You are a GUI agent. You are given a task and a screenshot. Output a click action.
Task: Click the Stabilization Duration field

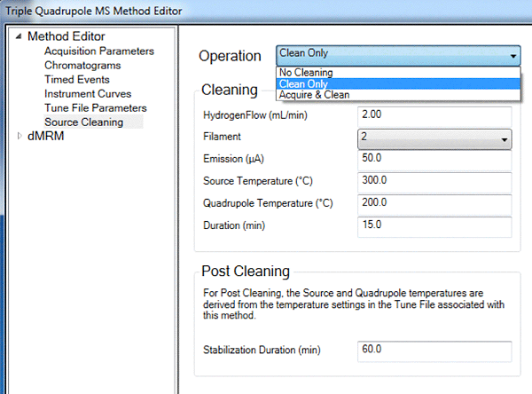coord(434,351)
